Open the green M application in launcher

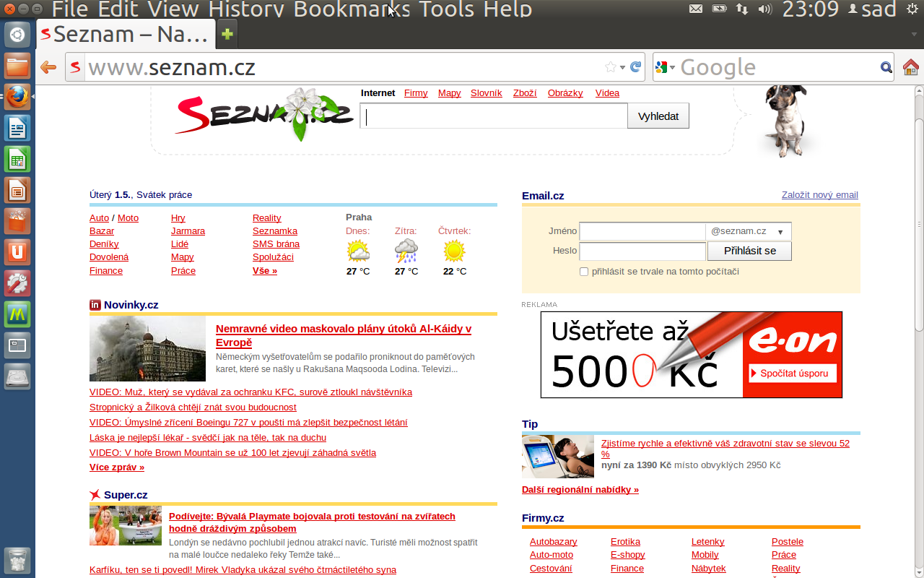point(17,314)
